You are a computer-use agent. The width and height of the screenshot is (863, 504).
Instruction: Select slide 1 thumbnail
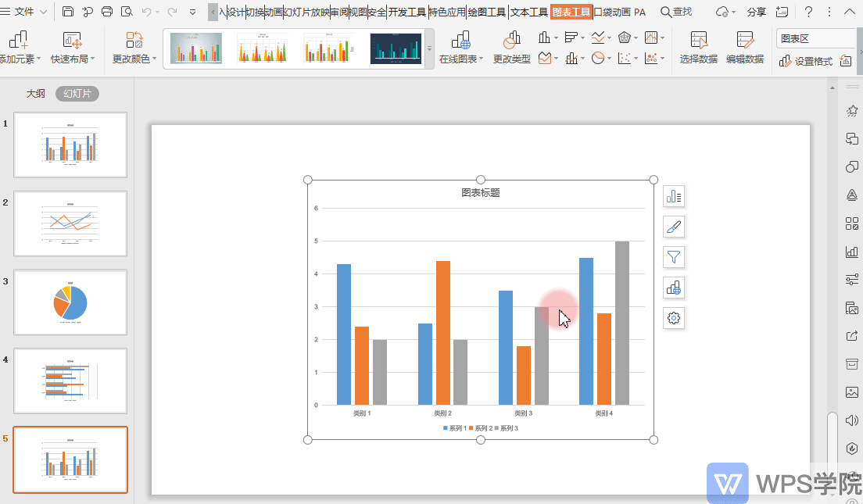pyautogui.click(x=70, y=145)
